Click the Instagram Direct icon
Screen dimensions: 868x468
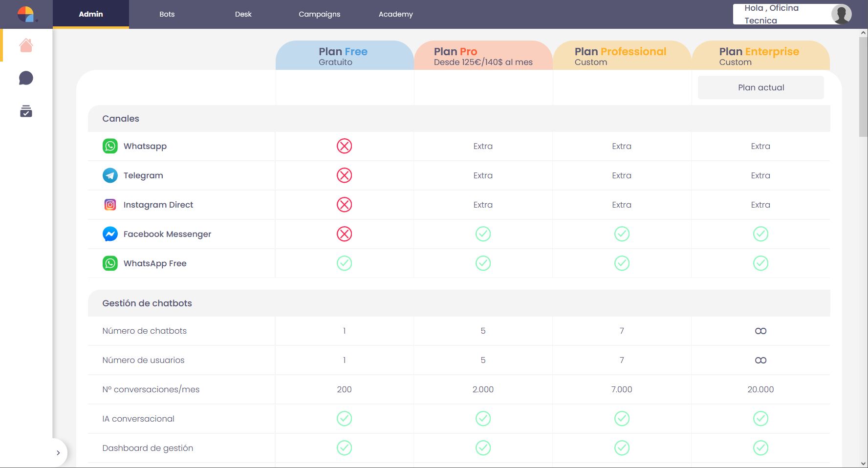point(110,205)
